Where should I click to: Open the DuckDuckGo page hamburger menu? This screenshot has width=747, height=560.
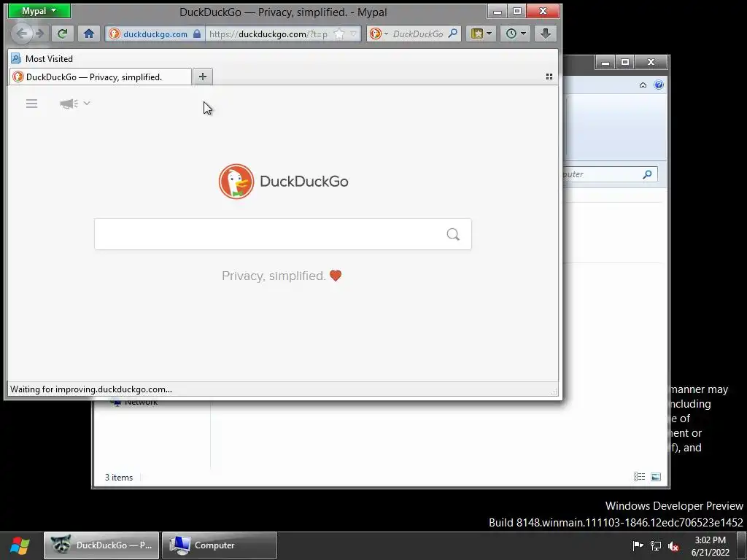[x=32, y=104]
